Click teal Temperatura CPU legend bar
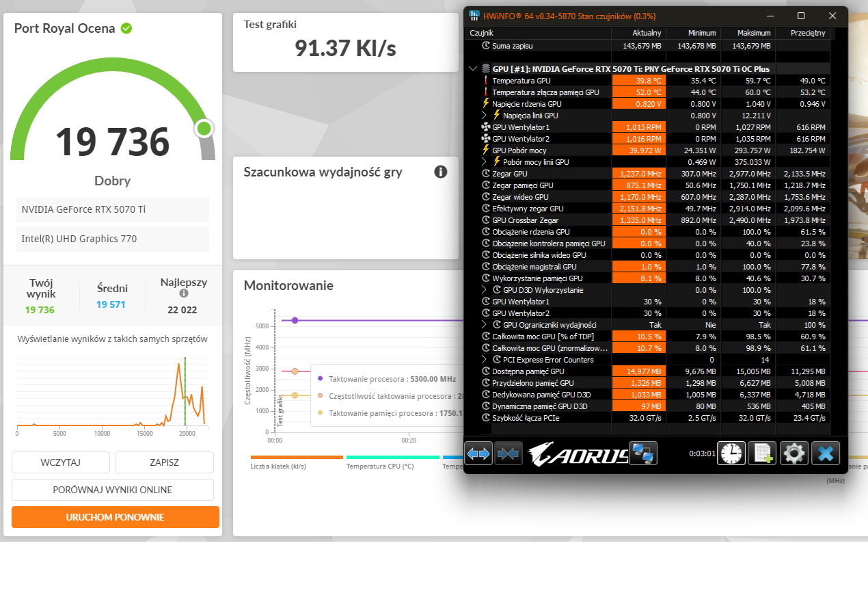Viewport: 868px width, 591px height. [393, 457]
